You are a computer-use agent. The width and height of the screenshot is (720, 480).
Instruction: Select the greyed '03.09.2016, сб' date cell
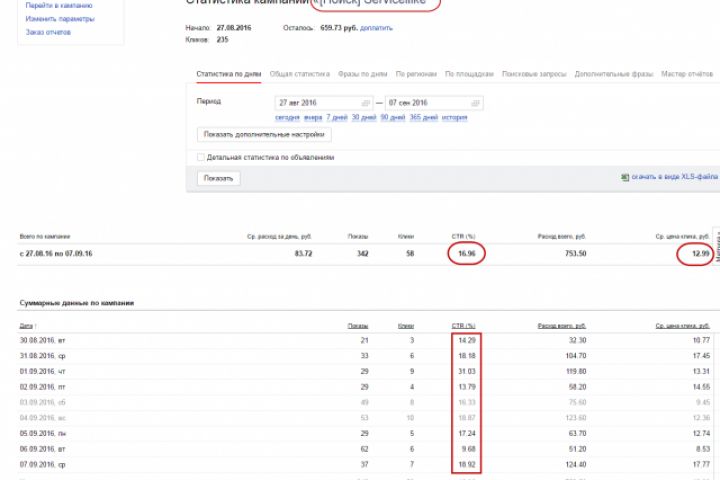43,403
